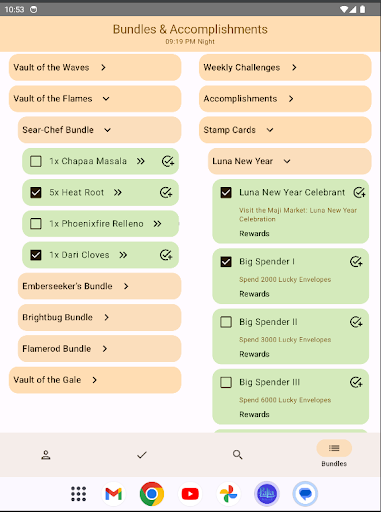Open the checkmark tab in bottom navigation
Image resolution: width=381 pixels, height=512 pixels.
click(x=142, y=455)
